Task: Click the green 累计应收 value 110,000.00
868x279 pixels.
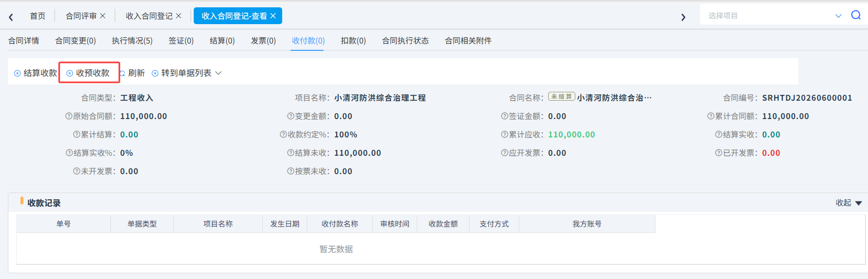Action: pyautogui.click(x=572, y=134)
